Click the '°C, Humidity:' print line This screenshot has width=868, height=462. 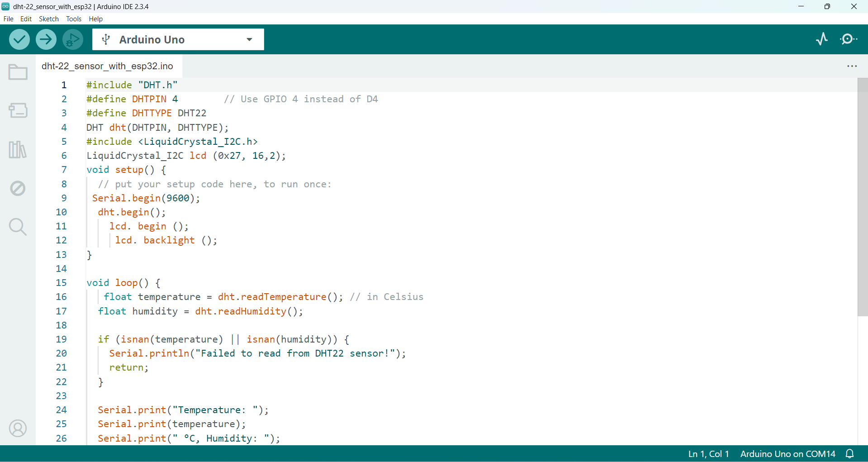(189, 438)
